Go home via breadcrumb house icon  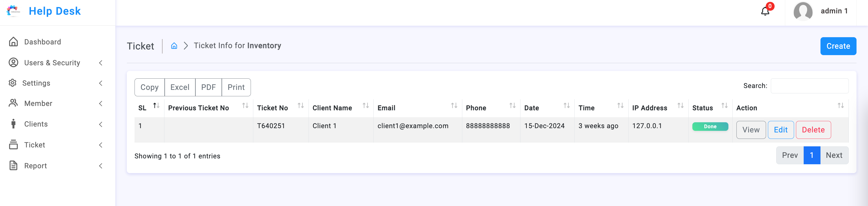174,45
